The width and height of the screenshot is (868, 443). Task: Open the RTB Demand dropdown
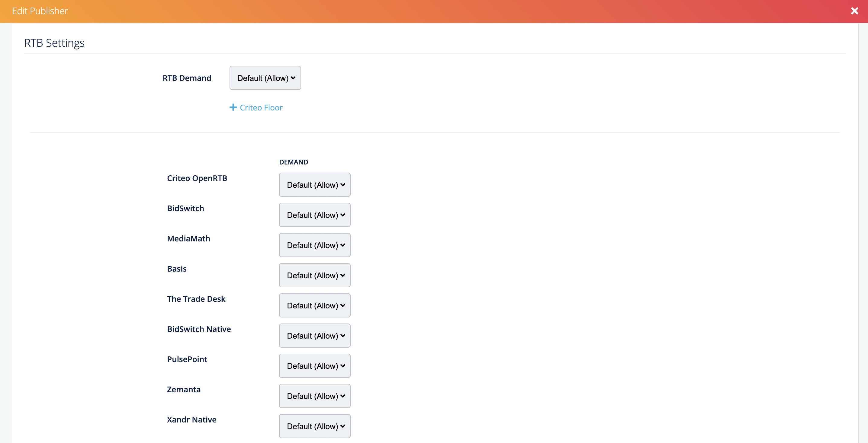tap(265, 78)
